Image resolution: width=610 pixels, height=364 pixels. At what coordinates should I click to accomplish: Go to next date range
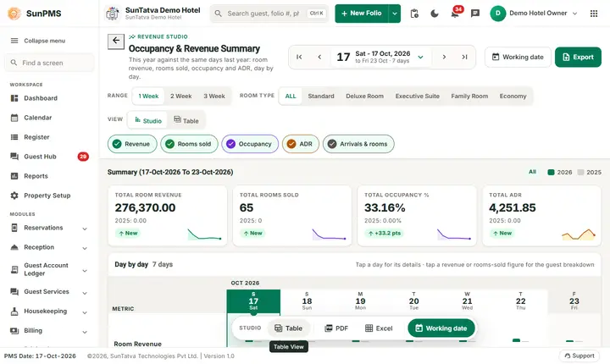pyautogui.click(x=444, y=57)
